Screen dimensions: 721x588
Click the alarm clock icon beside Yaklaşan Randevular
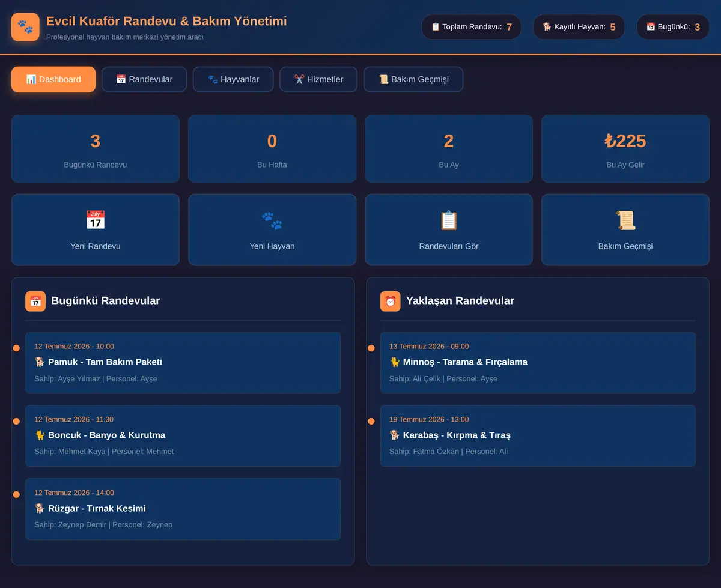tap(391, 301)
